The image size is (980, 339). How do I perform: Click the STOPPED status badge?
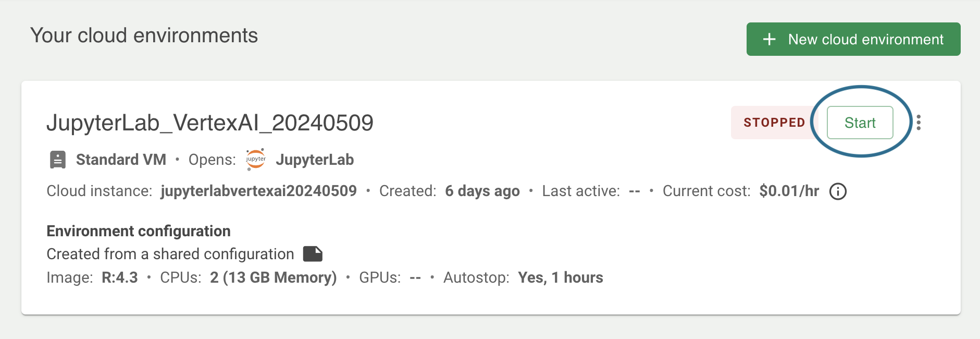pos(774,123)
